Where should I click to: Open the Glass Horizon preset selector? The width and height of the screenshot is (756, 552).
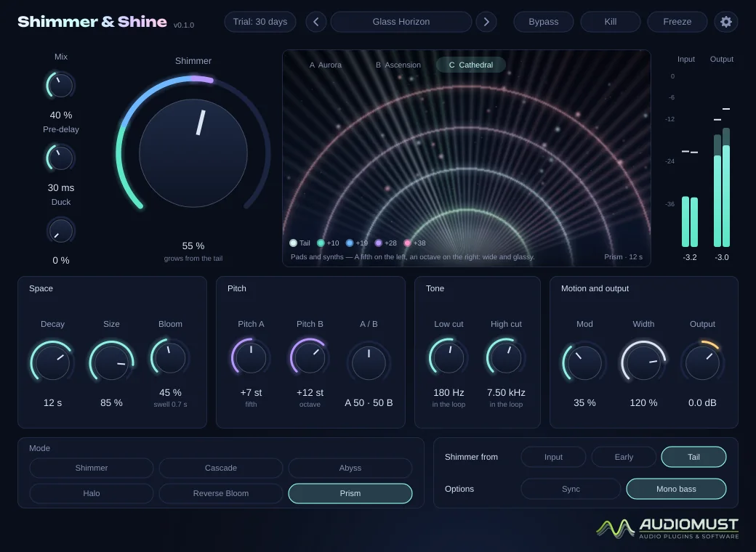(x=401, y=22)
